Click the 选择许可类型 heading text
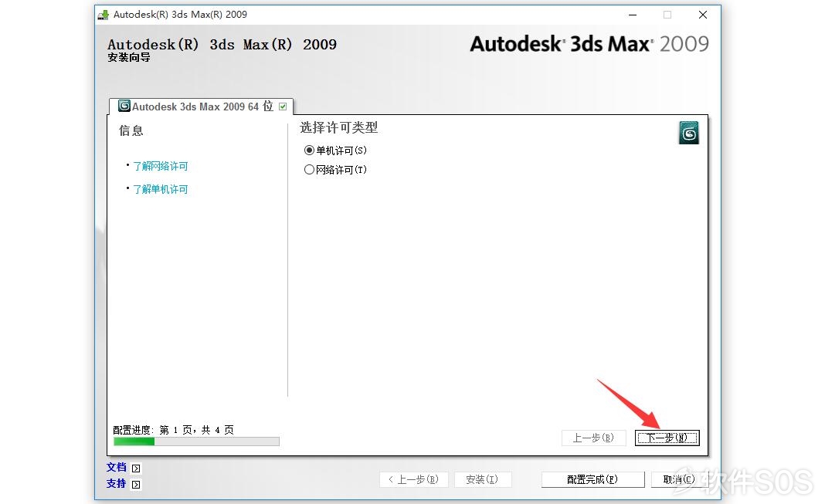The height and width of the screenshot is (504, 825). tap(339, 127)
